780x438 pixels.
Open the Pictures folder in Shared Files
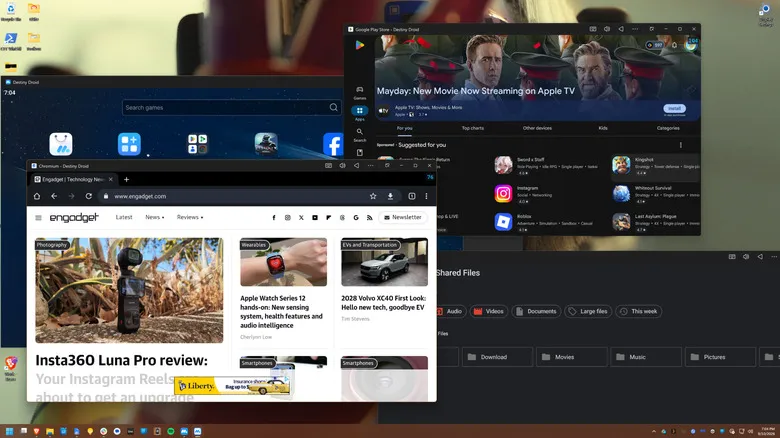tap(720, 357)
